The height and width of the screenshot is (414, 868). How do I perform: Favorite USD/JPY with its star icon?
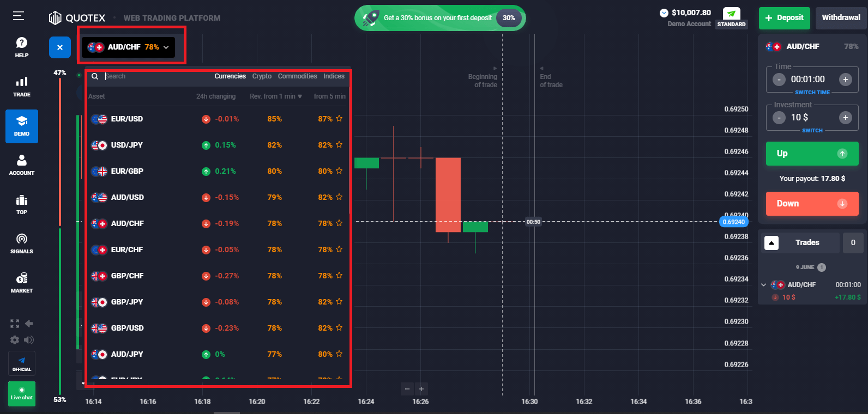pyautogui.click(x=339, y=144)
